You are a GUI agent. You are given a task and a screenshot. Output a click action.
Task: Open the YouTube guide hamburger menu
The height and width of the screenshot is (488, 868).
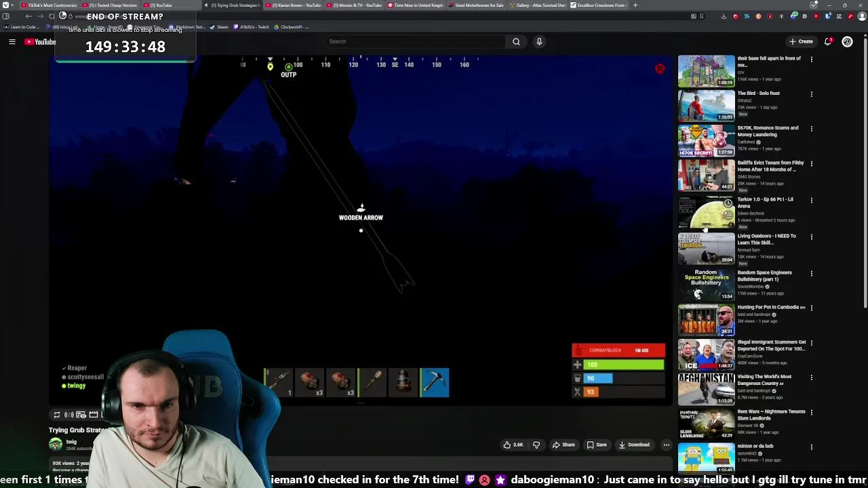pos(12,42)
